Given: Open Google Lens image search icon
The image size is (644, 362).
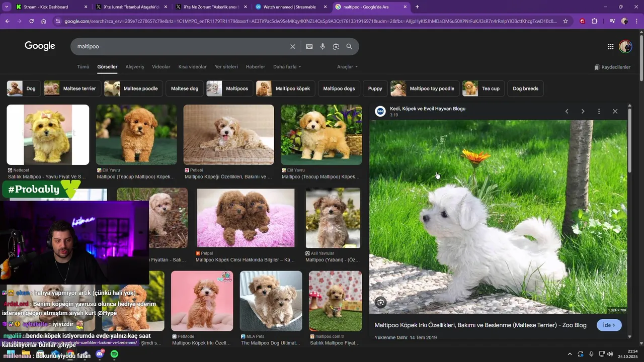Looking at the screenshot, I should click(336, 46).
